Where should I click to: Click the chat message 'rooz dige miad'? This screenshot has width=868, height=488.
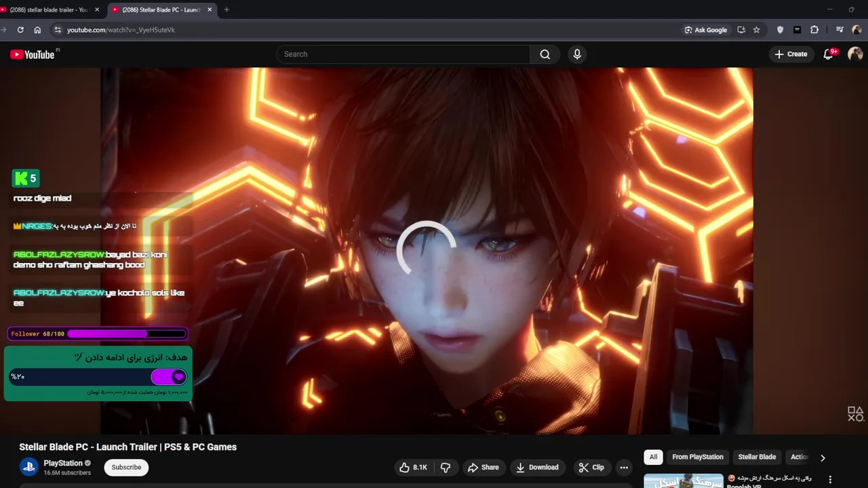pos(42,198)
